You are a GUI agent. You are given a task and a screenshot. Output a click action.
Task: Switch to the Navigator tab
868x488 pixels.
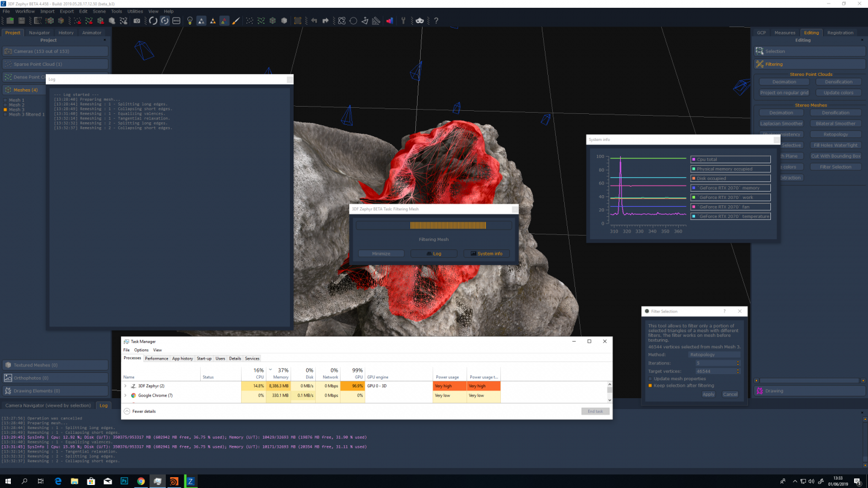39,33
